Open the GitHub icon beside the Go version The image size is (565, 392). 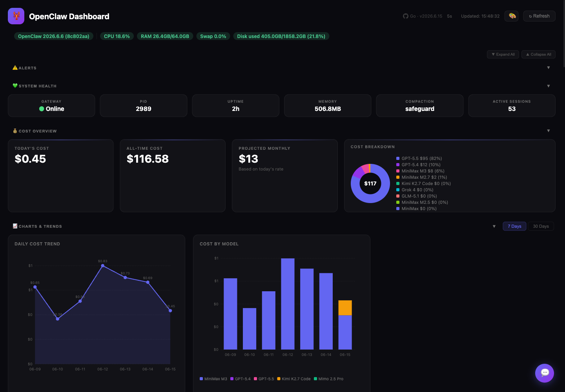tap(406, 16)
